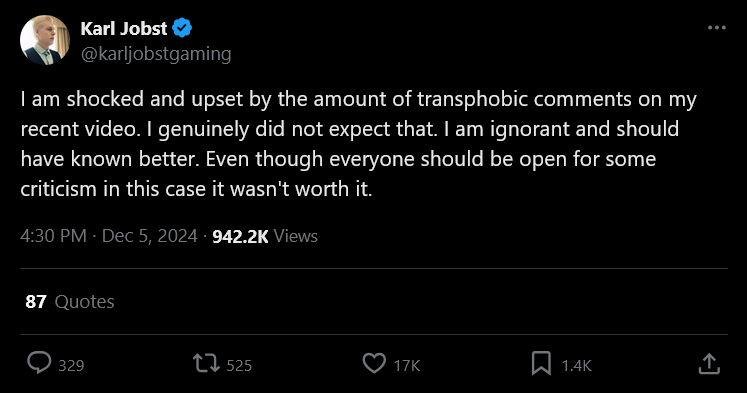This screenshot has height=393, width=747.
Task: Click the 329 replies count
Action: [71, 365]
